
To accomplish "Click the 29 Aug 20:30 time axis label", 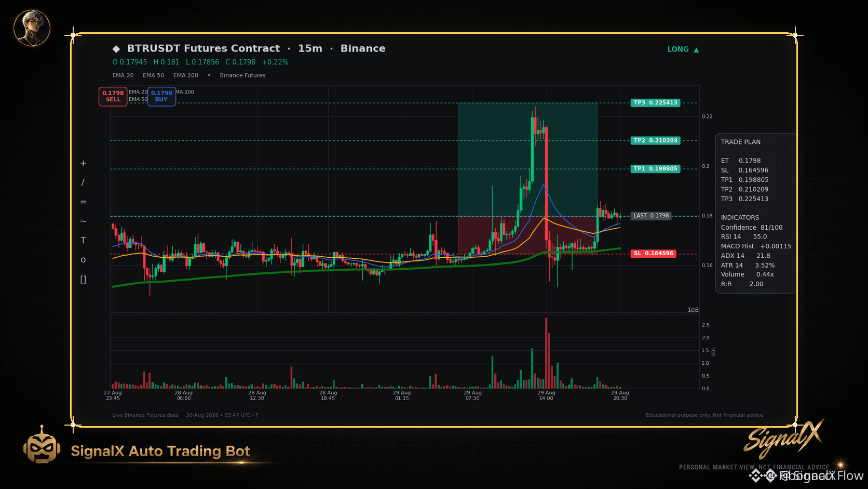I will (x=620, y=395).
